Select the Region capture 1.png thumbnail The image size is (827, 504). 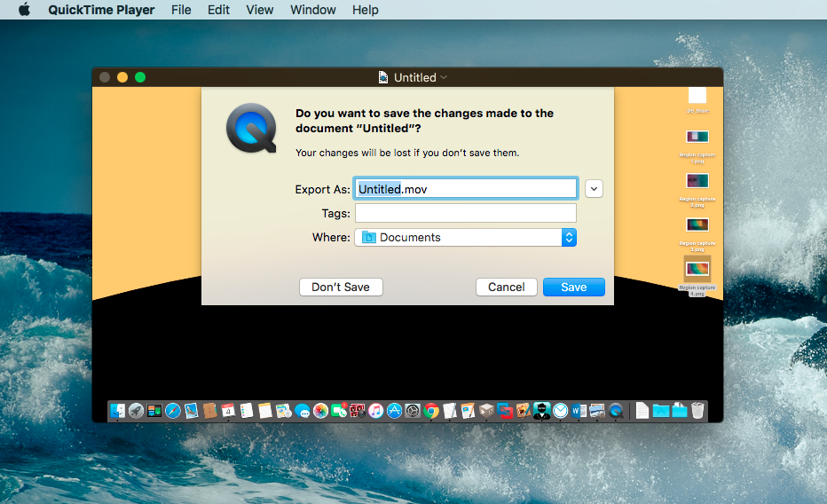point(697,137)
